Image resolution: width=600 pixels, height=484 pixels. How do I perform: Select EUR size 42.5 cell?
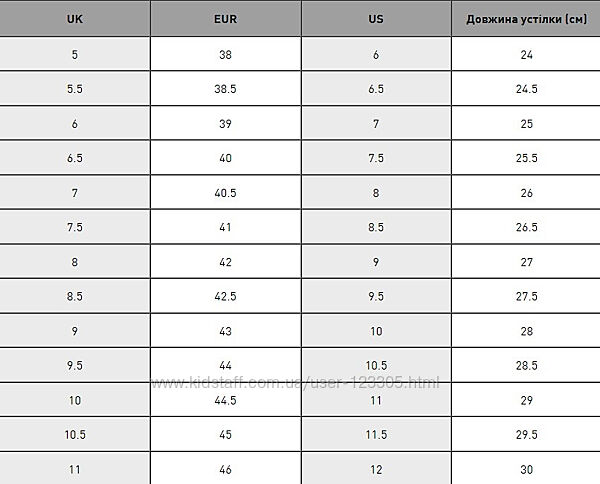coord(225,296)
